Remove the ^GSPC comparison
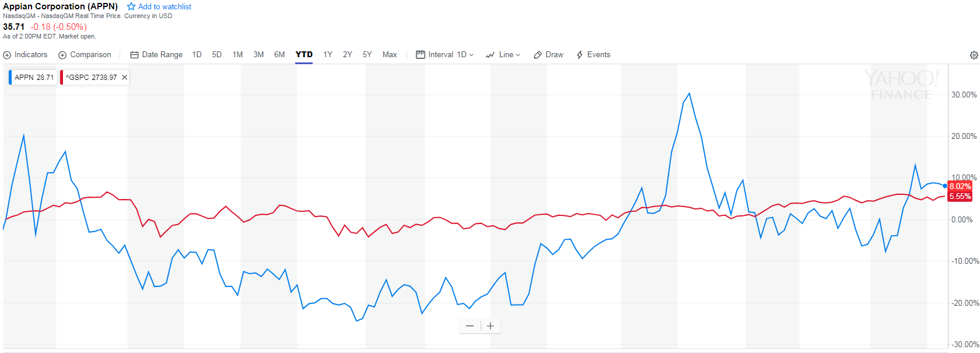Screen dimensions: 980x353 pyautogui.click(x=124, y=77)
